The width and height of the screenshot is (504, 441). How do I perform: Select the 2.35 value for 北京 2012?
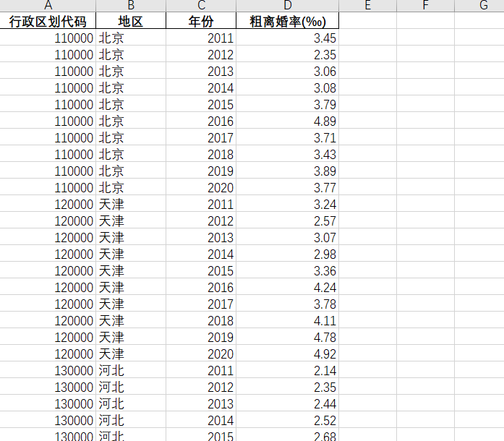tap(287, 55)
